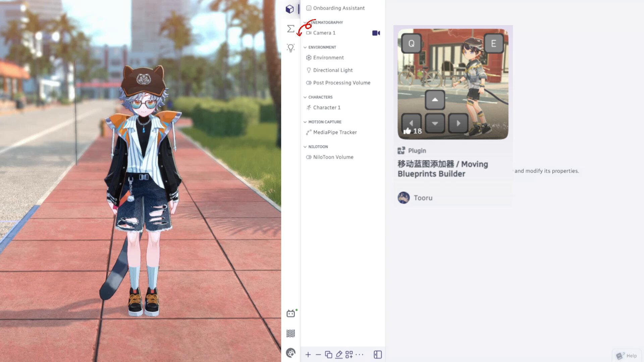The height and width of the screenshot is (362, 644).
Task: Select the Camera 1 asset
Action: [x=343, y=33]
